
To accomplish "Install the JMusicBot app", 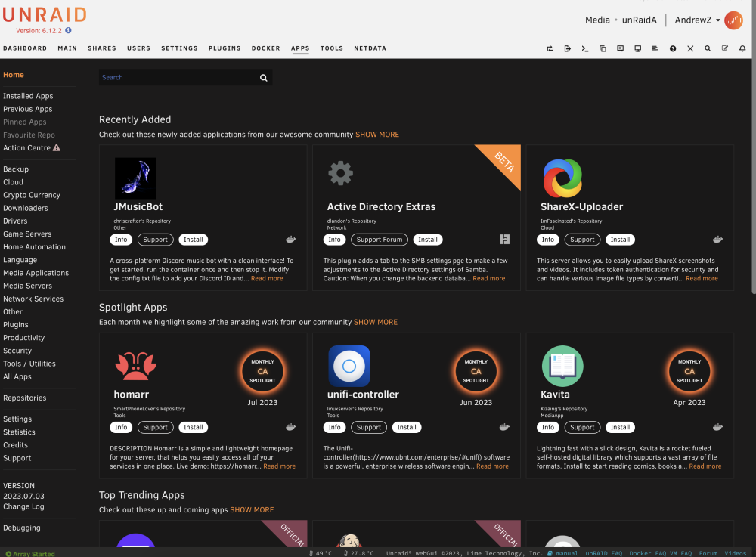I will (194, 240).
